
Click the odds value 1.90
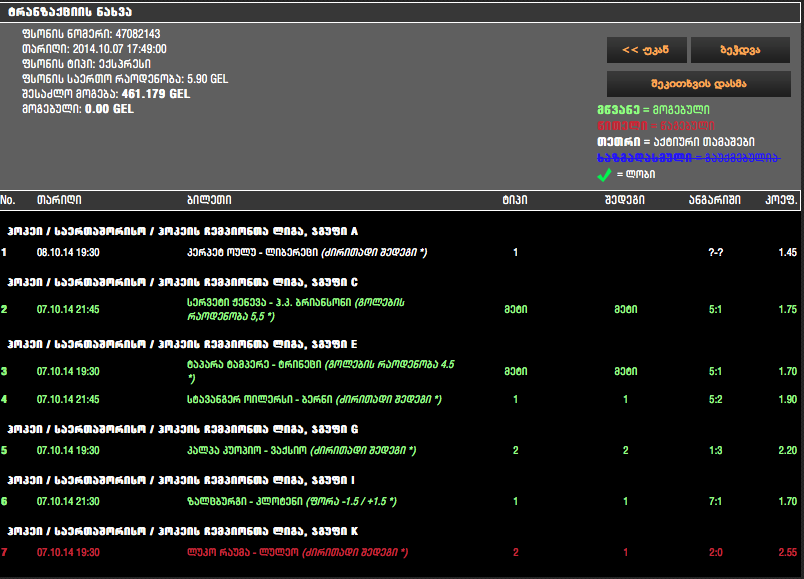[x=788, y=400]
